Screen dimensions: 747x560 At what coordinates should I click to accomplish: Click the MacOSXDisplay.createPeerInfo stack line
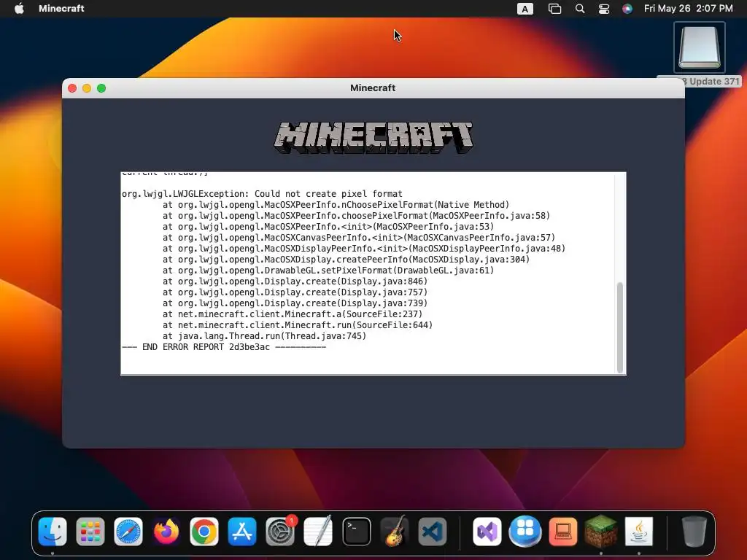[346, 260]
